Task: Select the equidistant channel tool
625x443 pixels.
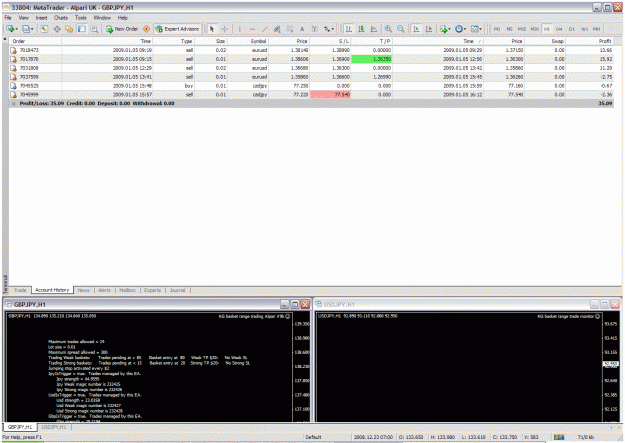Action: 277,29
